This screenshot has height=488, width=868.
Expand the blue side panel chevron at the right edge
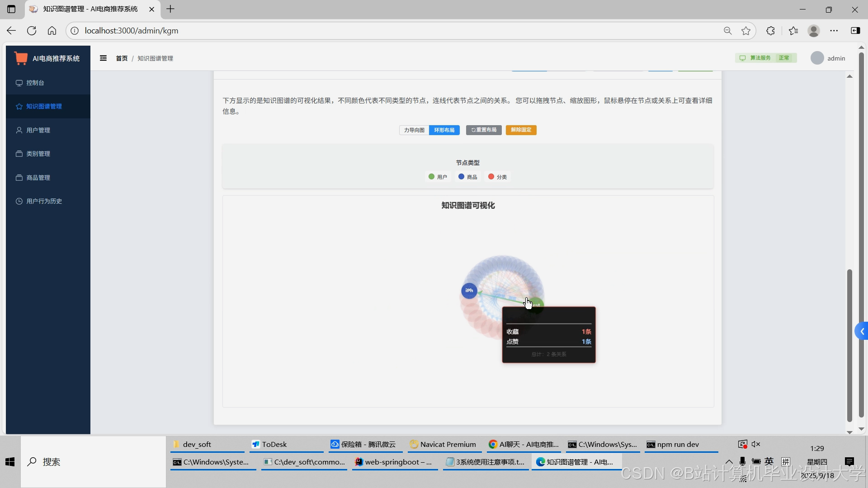(x=862, y=332)
